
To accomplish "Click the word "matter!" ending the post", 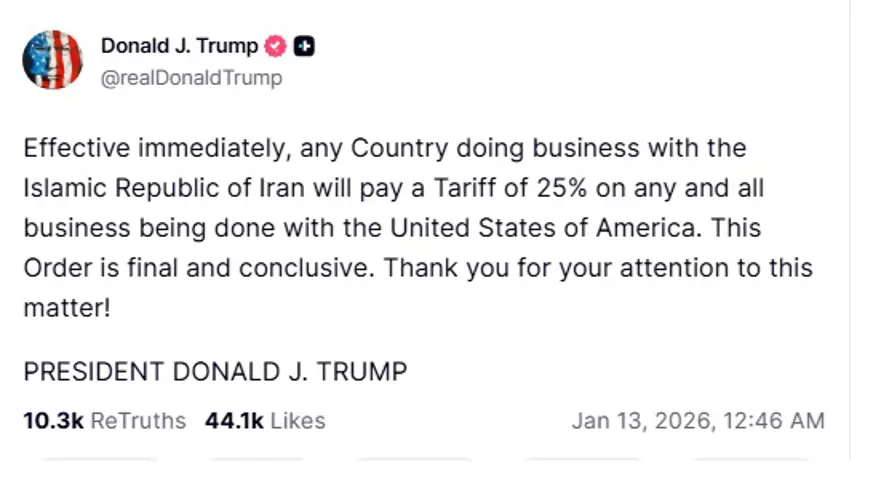I will [66, 309].
